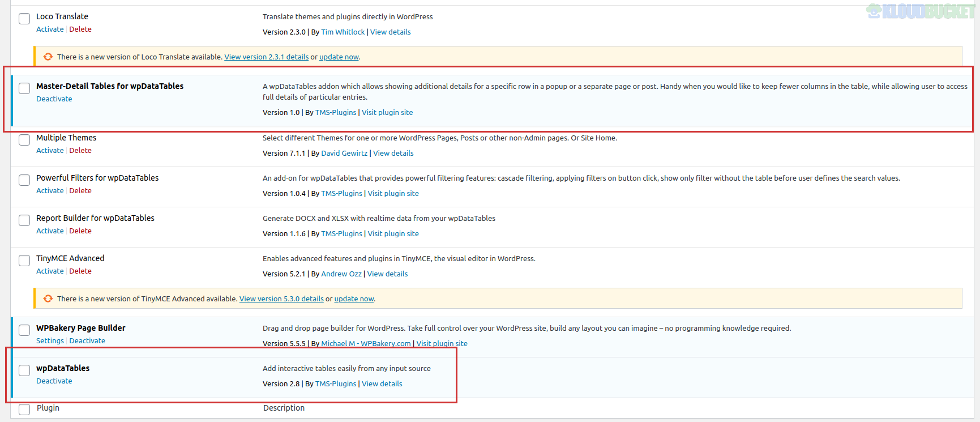Viewport: 980px width, 422px height.
Task: Tick the wpDataTables plugin checkbox
Action: click(24, 370)
